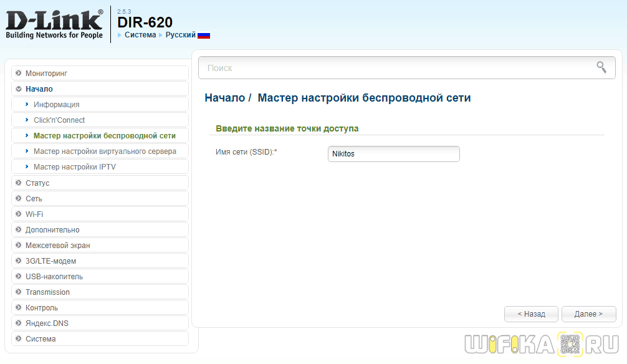Open the Информация submenu item
Screen dimensions: 627x364
pos(100,104)
